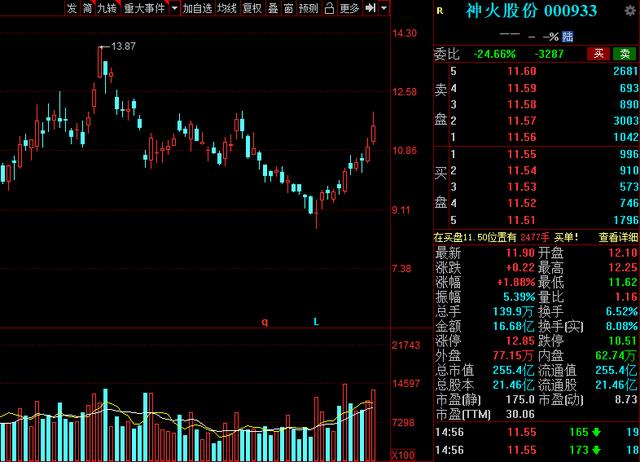640x462 pixels.
Task: Click the X100 volume unit label
Action: coord(403,455)
